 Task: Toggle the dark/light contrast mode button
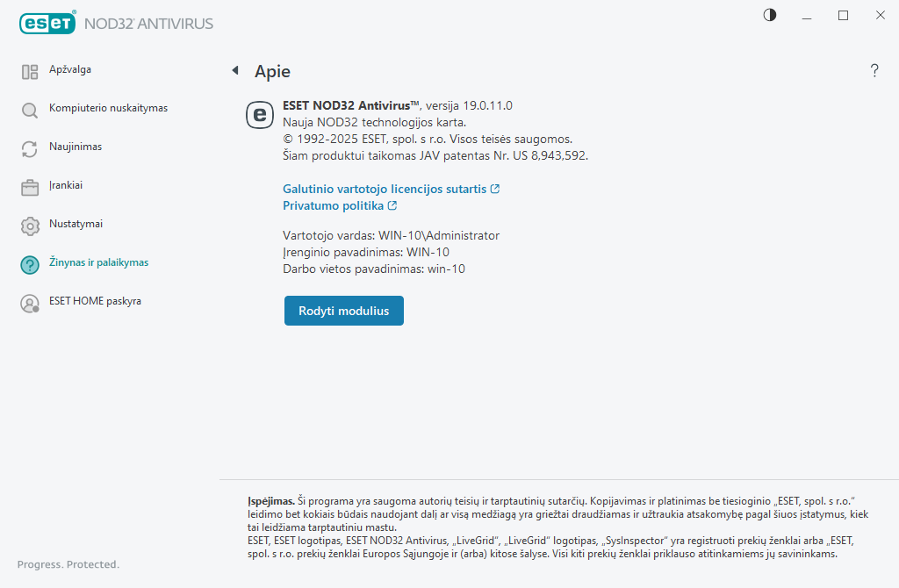click(x=770, y=15)
